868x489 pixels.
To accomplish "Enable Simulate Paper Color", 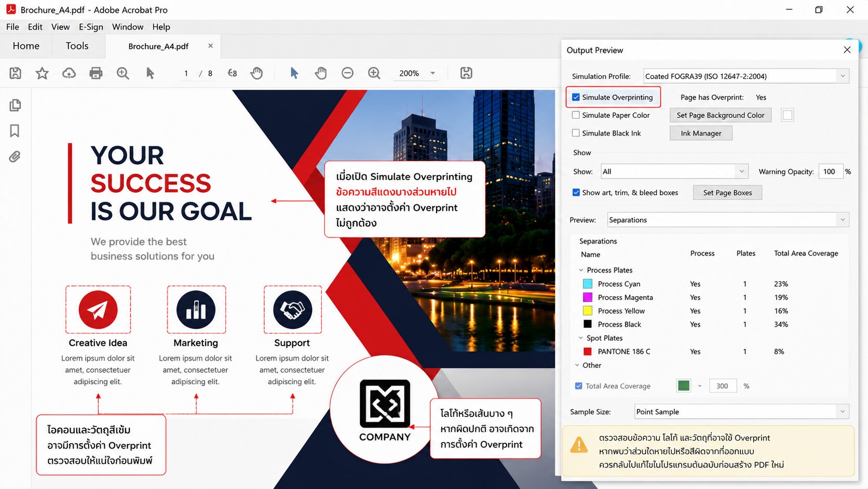I will point(576,115).
